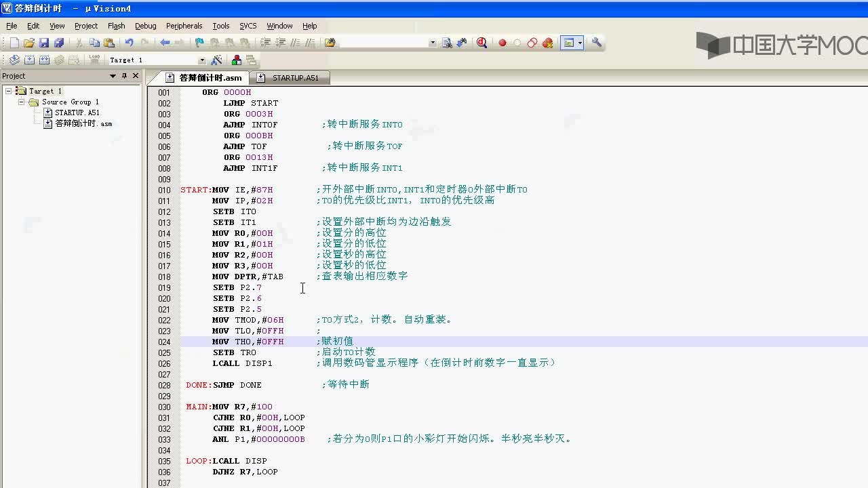868x488 pixels.
Task: Insert a breakpoint with the red dot icon
Action: coord(502,43)
